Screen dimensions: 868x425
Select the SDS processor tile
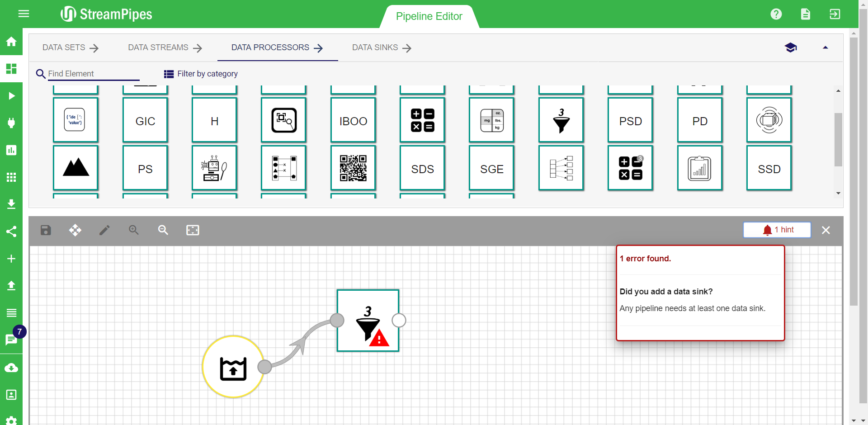(422, 168)
